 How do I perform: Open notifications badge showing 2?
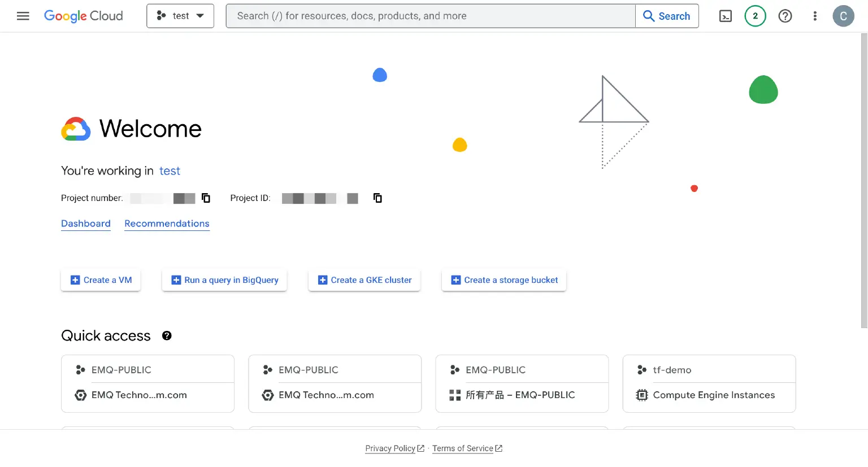(x=755, y=16)
